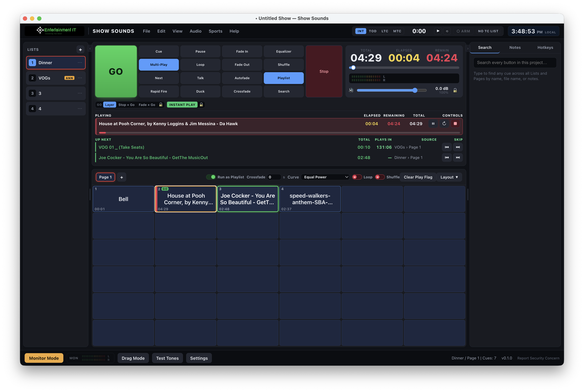Adjust the master volume slider
The image size is (584, 392).
pos(392,90)
